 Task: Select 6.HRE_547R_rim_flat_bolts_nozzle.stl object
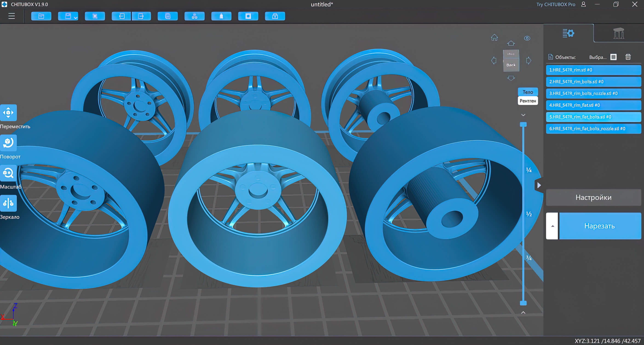click(593, 129)
